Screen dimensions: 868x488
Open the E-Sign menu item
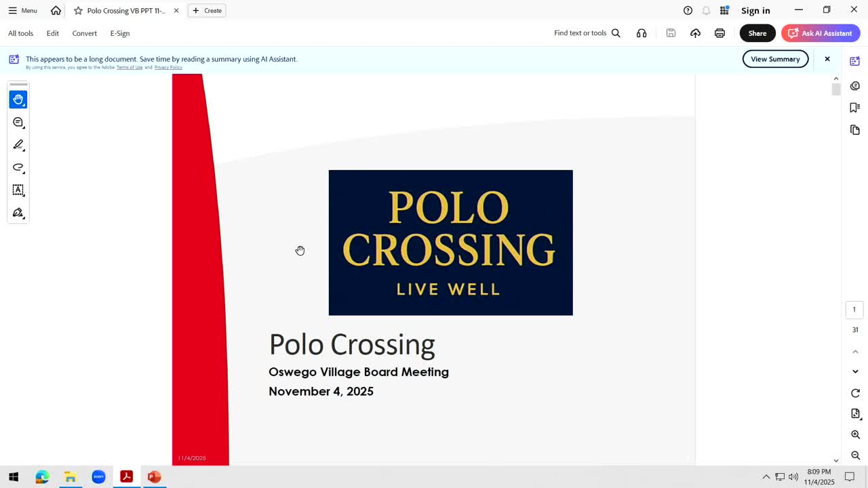pos(120,33)
